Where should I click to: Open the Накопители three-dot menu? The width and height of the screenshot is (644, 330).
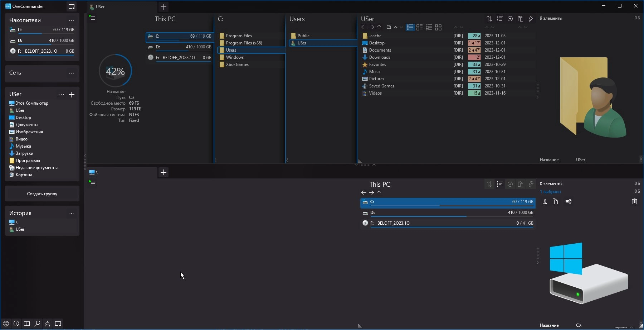click(x=72, y=21)
